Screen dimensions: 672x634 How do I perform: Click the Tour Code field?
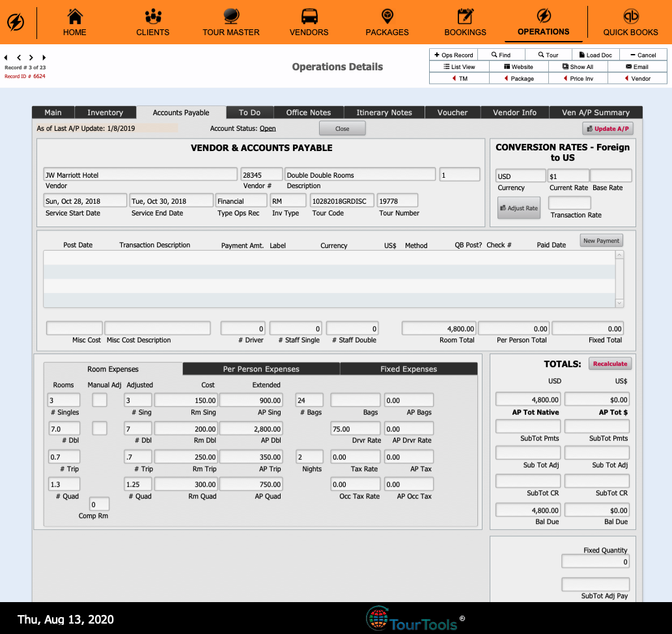tap(342, 201)
